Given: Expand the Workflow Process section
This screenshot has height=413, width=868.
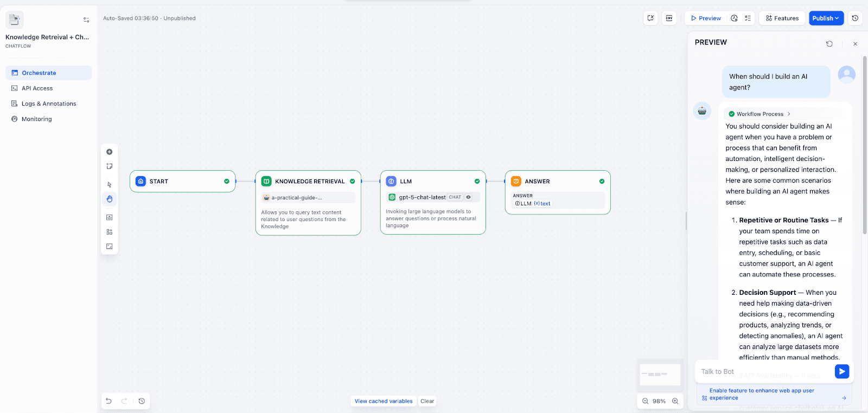Looking at the screenshot, I should click(x=759, y=114).
